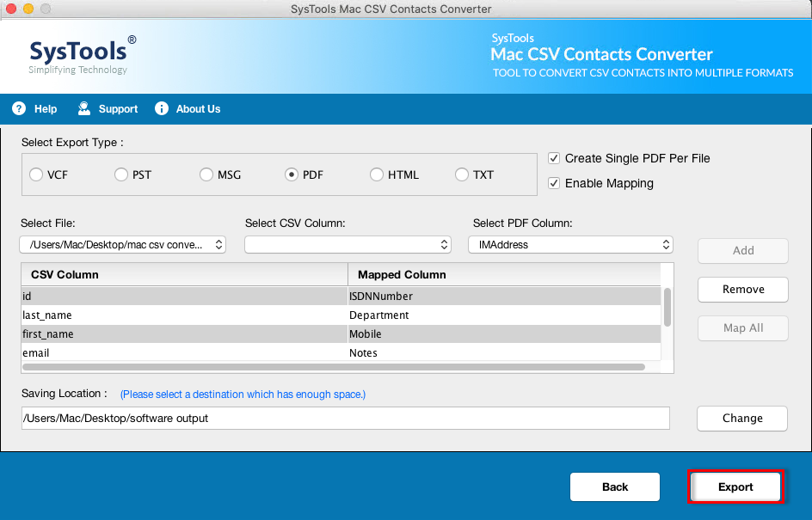Click the About Us info icon
The image size is (812, 520).
coord(162,108)
